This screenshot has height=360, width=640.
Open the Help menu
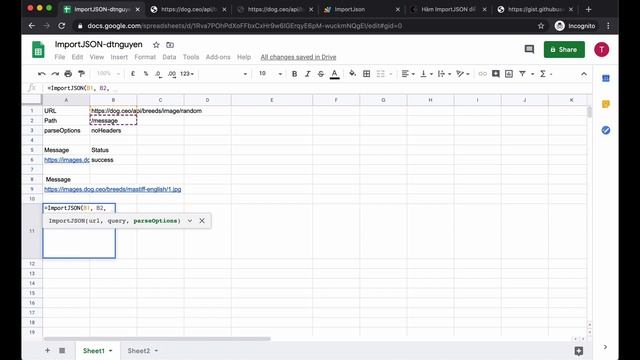click(x=244, y=57)
